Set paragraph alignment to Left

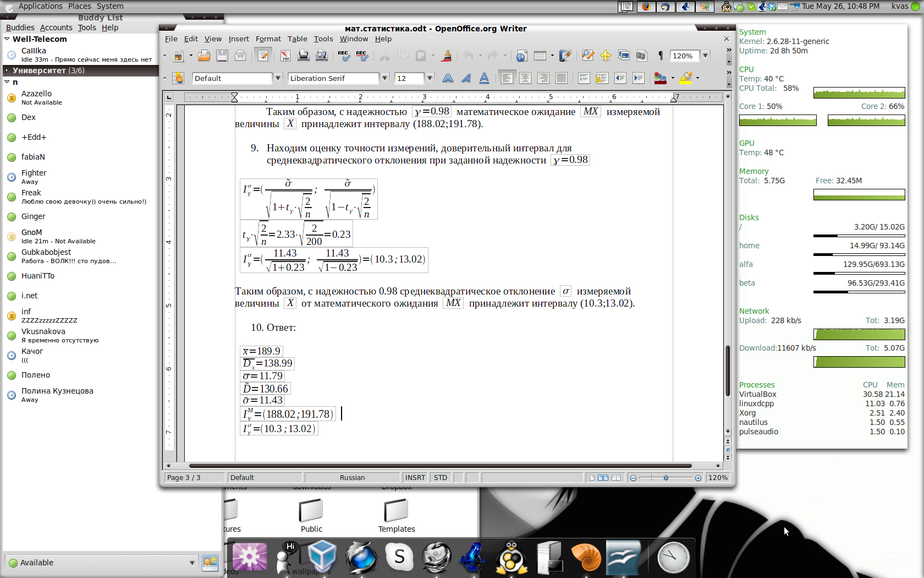point(507,78)
